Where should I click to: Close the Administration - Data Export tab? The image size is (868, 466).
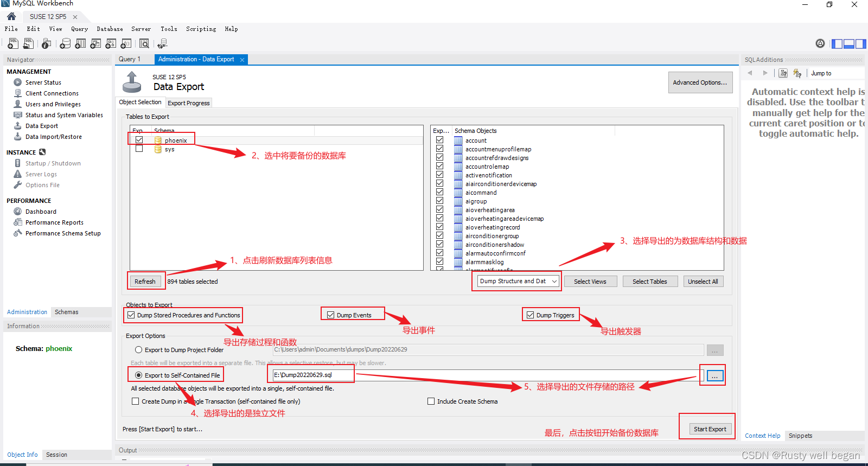tap(242, 60)
